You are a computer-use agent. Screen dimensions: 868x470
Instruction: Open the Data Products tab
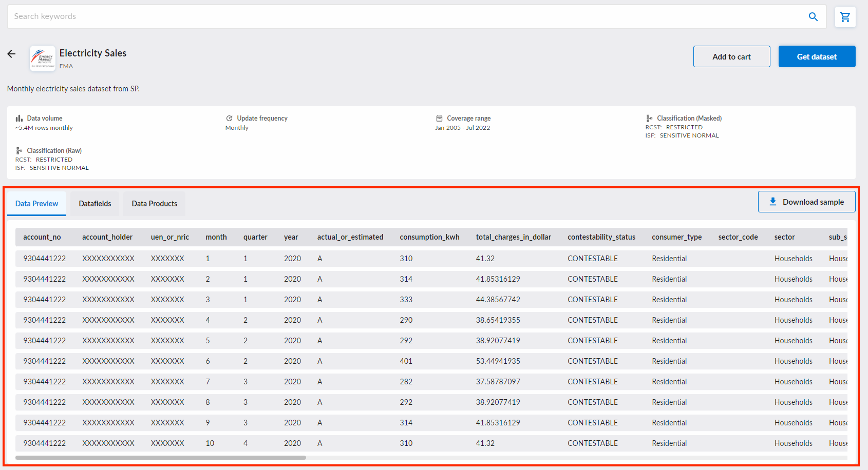(155, 204)
